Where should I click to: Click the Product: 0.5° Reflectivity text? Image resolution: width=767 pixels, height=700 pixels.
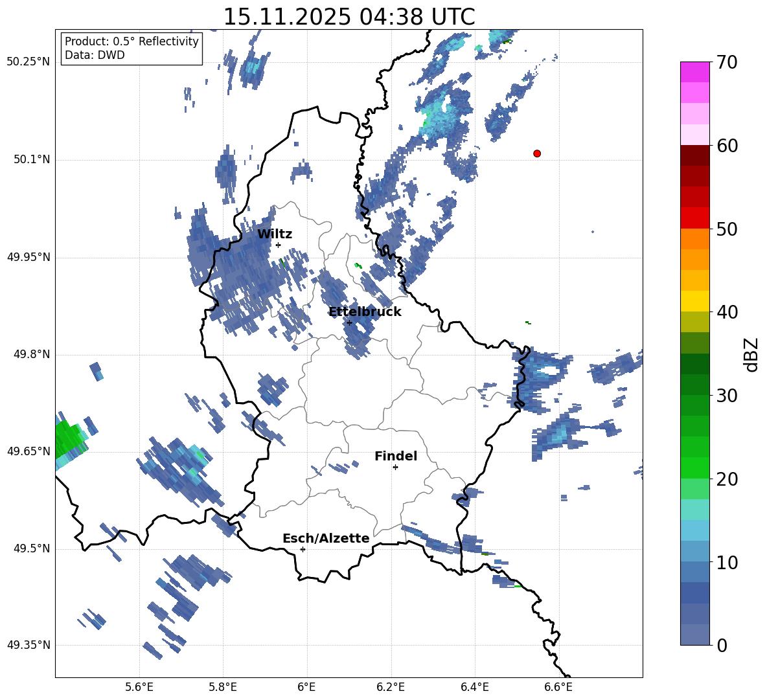click(132, 41)
